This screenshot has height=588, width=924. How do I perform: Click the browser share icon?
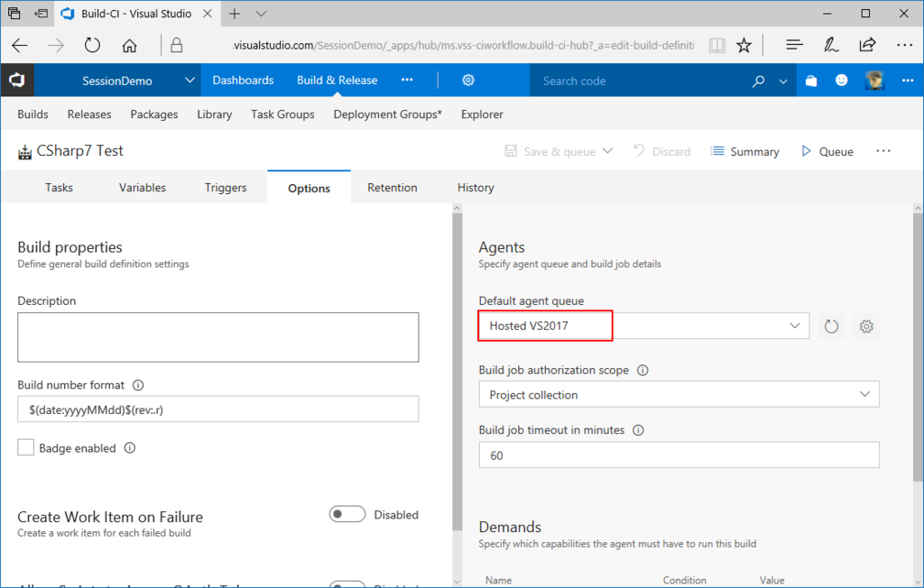867,45
